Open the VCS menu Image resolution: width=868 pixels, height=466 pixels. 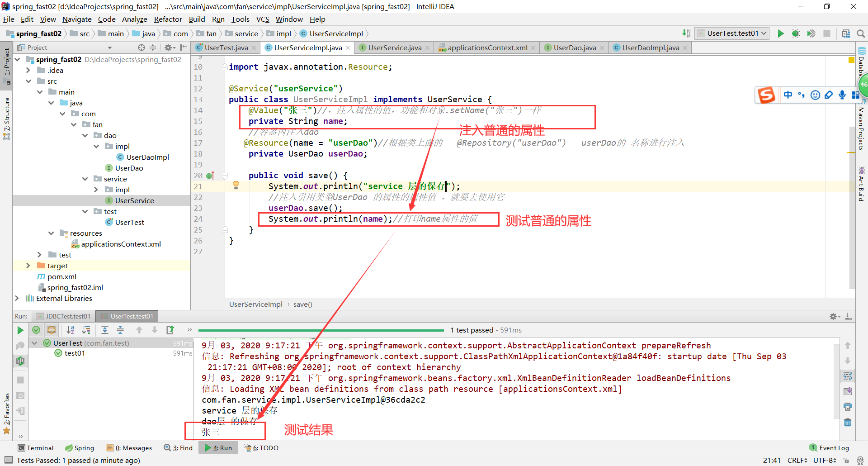tap(263, 19)
